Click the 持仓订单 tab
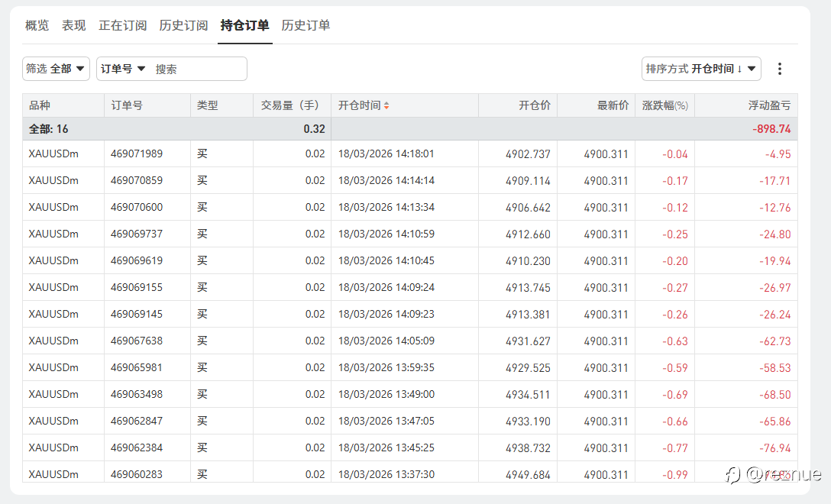Screen dimensions: 831x504 click(x=244, y=25)
